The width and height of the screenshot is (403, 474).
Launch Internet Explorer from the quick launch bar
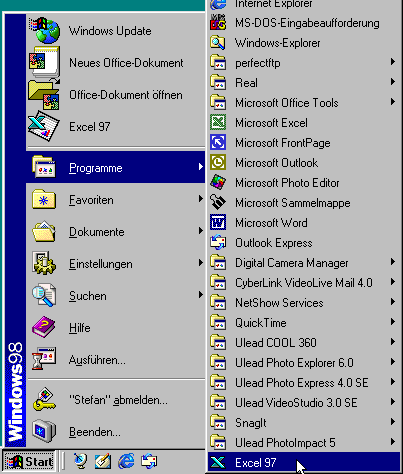(x=127, y=461)
